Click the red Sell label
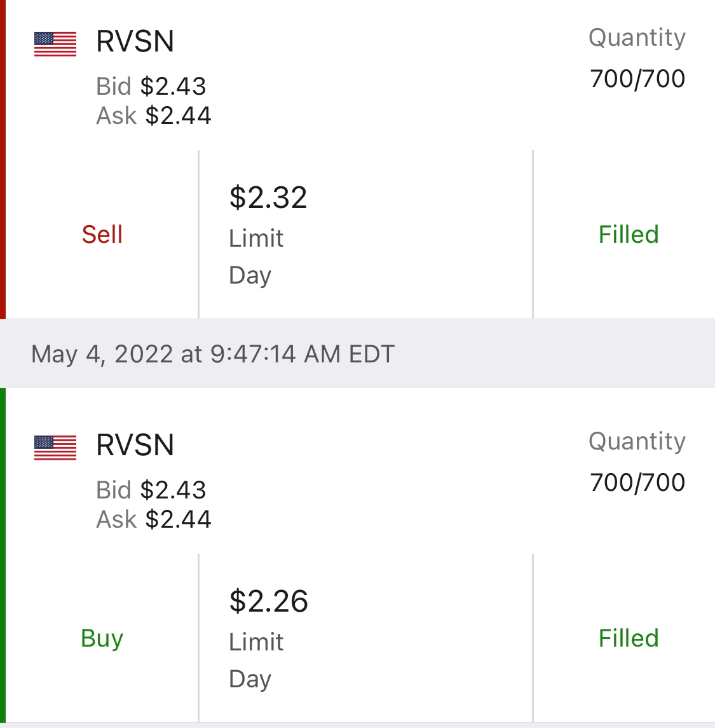 click(x=102, y=235)
